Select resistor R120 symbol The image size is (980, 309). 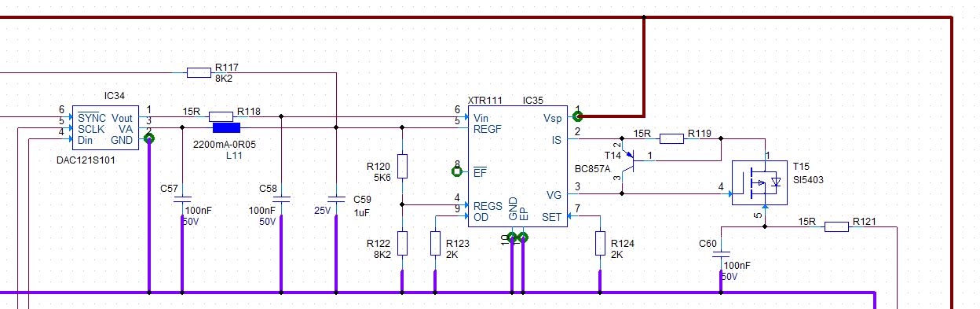pyautogui.click(x=402, y=166)
